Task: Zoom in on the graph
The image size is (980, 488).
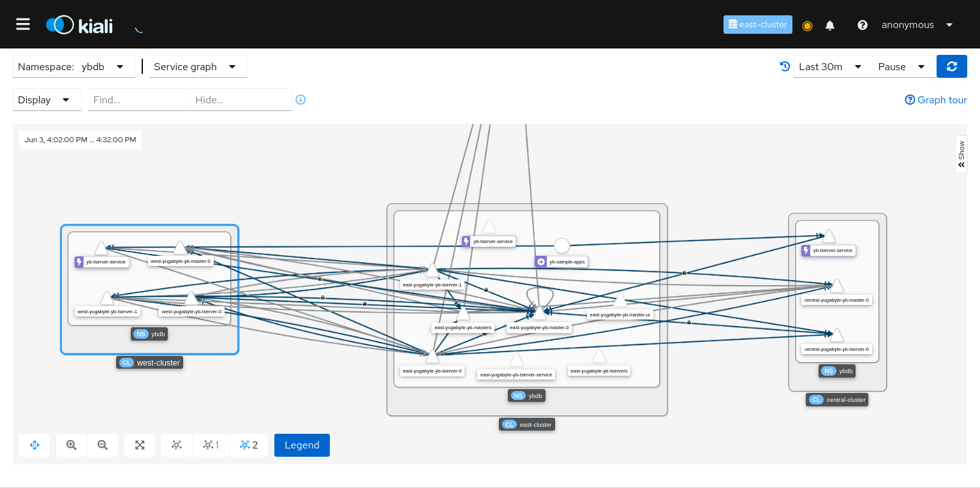Action: (x=71, y=445)
